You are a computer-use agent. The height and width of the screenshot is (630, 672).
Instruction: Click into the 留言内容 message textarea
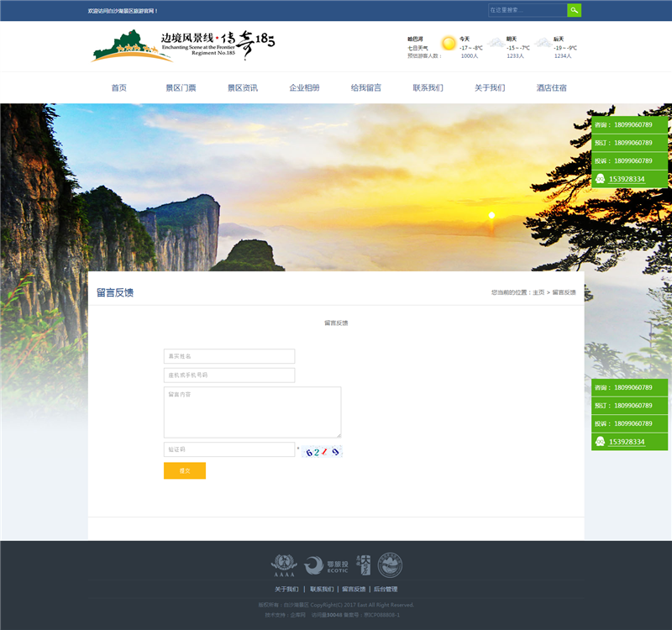tap(252, 412)
